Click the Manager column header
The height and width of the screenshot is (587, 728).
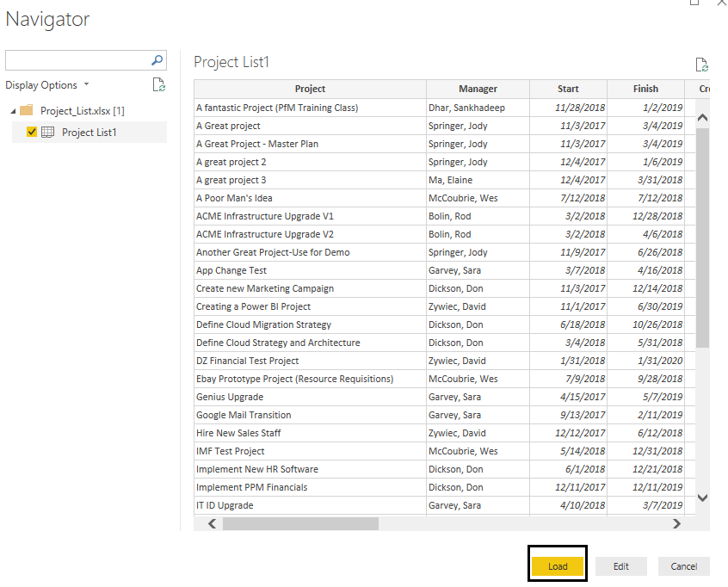pyautogui.click(x=478, y=89)
